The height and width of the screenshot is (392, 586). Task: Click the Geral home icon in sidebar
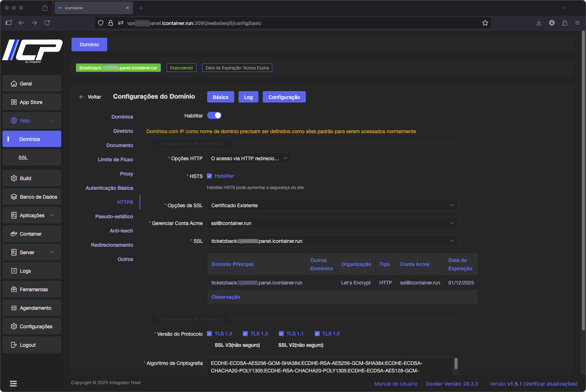(14, 84)
